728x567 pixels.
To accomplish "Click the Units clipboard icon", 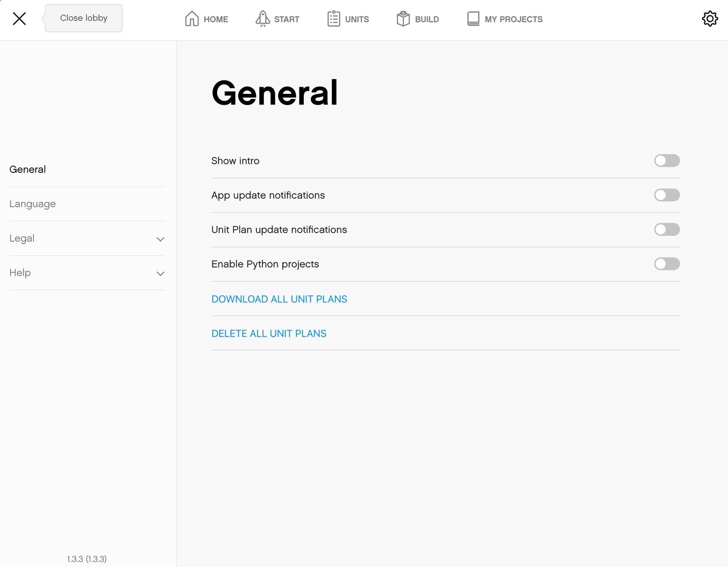I will tap(334, 19).
